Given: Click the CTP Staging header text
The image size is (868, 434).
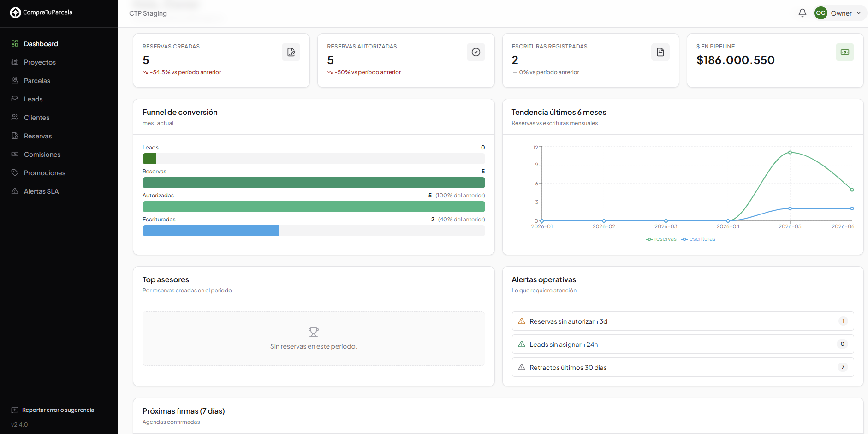Looking at the screenshot, I should pos(148,13).
